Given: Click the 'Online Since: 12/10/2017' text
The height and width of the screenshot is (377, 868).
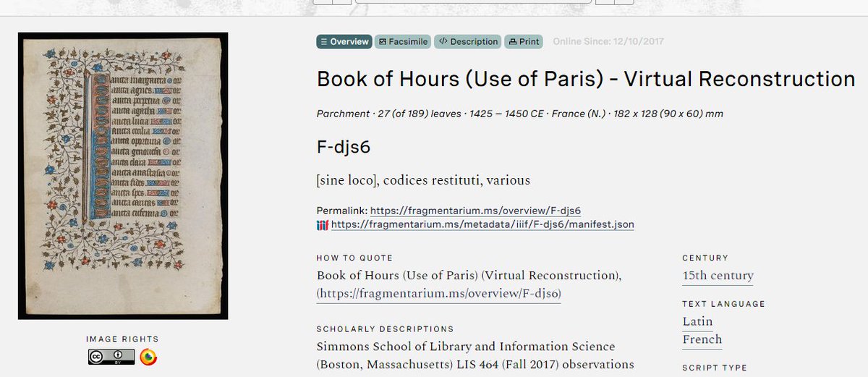Looking at the screenshot, I should pos(608,42).
